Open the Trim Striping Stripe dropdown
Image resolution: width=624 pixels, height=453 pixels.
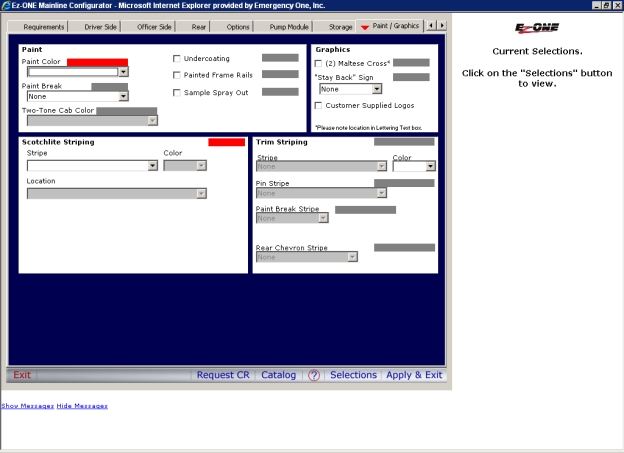tap(382, 166)
